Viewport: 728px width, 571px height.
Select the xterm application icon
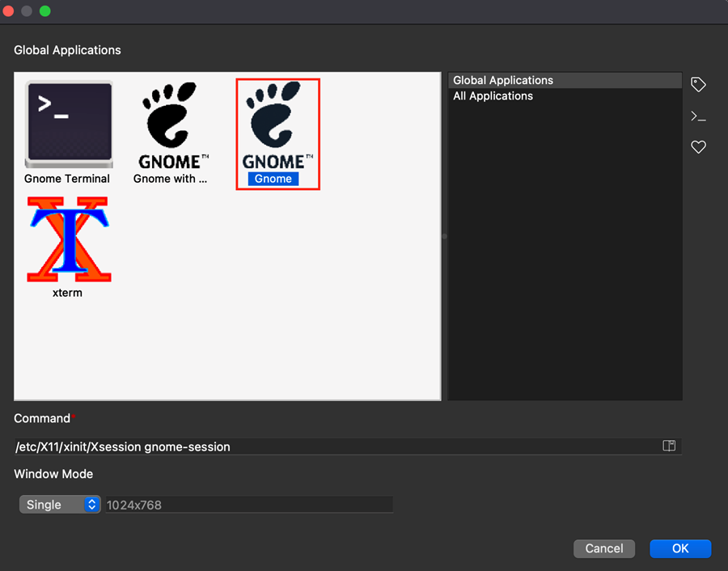68,239
